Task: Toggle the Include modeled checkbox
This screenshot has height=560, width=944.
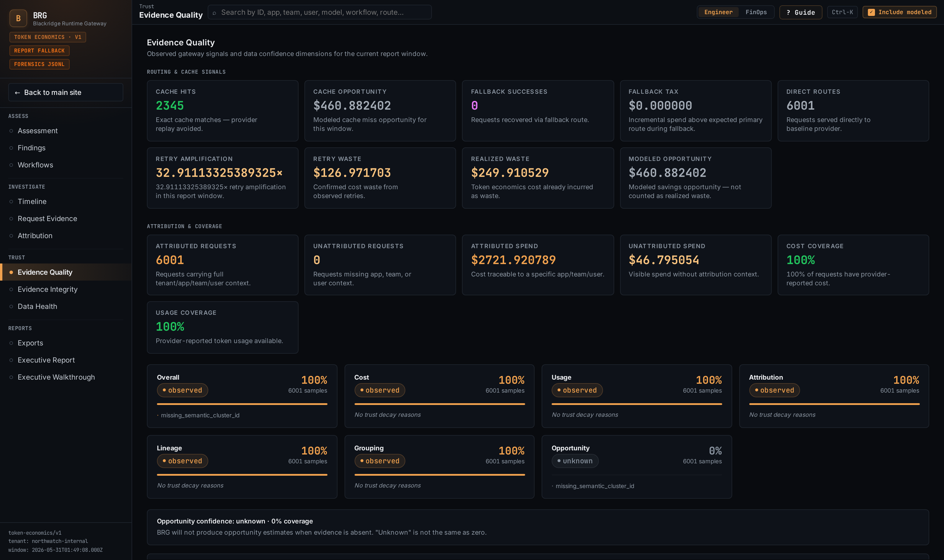Action: point(871,12)
